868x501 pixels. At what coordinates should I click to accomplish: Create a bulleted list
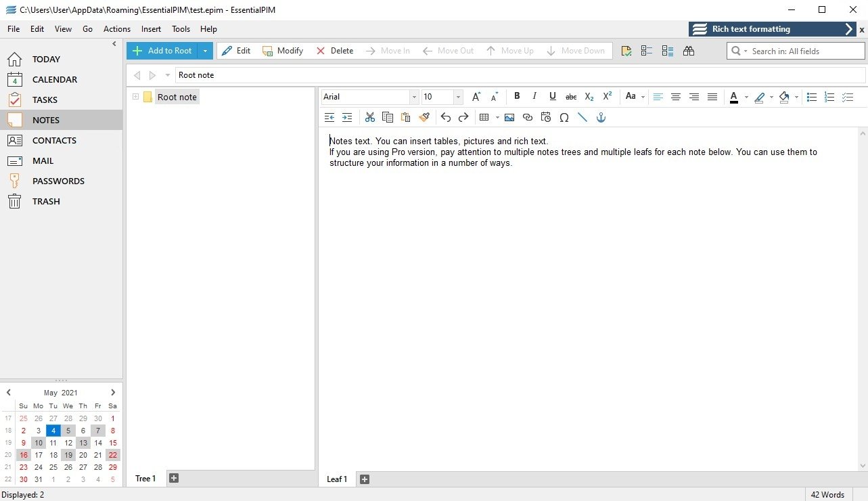pos(812,97)
